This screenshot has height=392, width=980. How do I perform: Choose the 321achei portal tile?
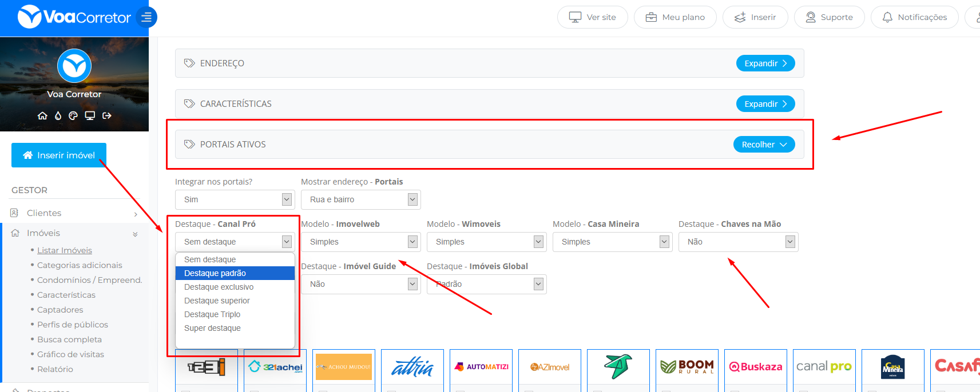pos(275,367)
